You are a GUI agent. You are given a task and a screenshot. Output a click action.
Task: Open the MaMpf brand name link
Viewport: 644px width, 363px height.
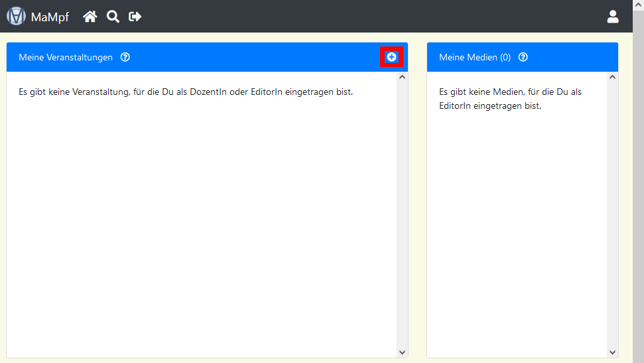[x=50, y=17]
